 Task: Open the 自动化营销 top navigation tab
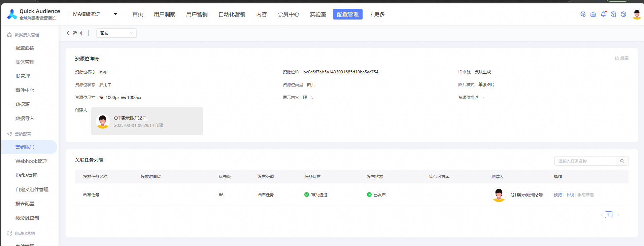coord(232,14)
